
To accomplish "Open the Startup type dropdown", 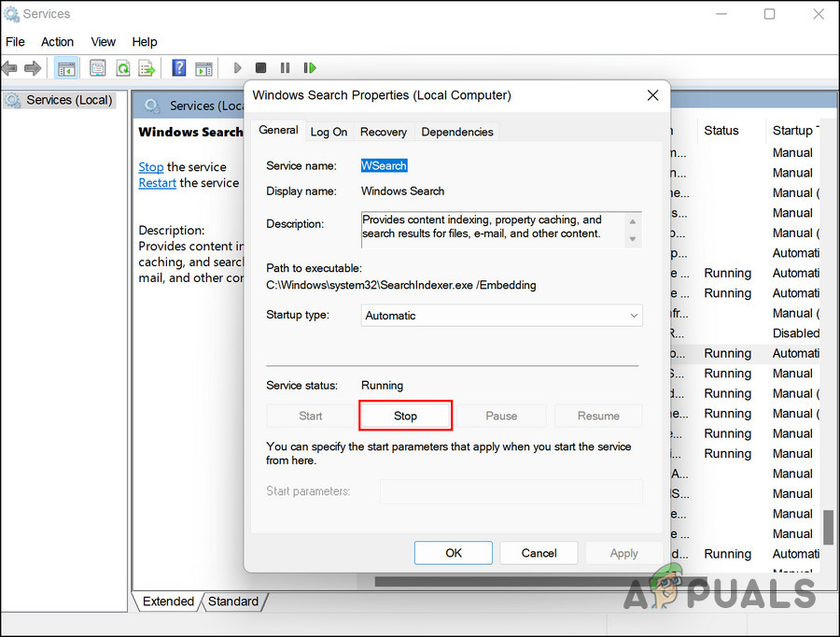I will [x=502, y=316].
